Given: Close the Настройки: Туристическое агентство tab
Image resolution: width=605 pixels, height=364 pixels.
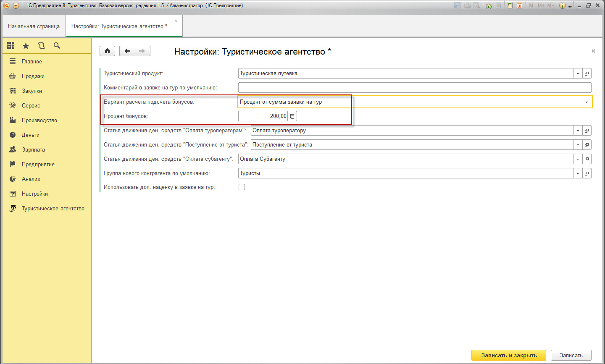Looking at the screenshot, I should 176,21.
